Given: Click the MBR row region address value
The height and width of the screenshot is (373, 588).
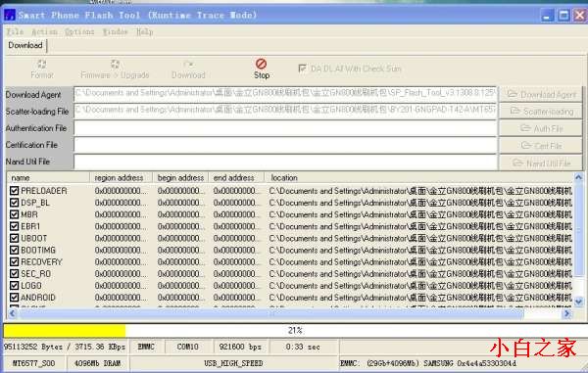Looking at the screenshot, I should pyautogui.click(x=122, y=214).
